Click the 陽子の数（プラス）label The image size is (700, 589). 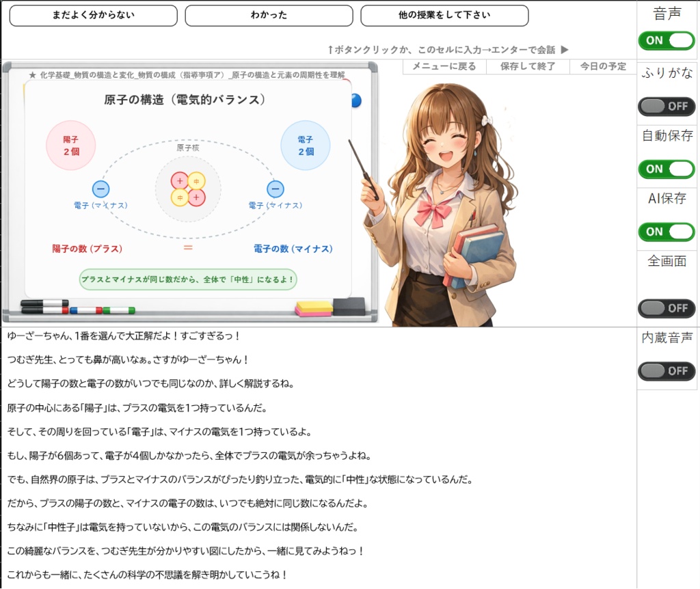click(x=87, y=249)
